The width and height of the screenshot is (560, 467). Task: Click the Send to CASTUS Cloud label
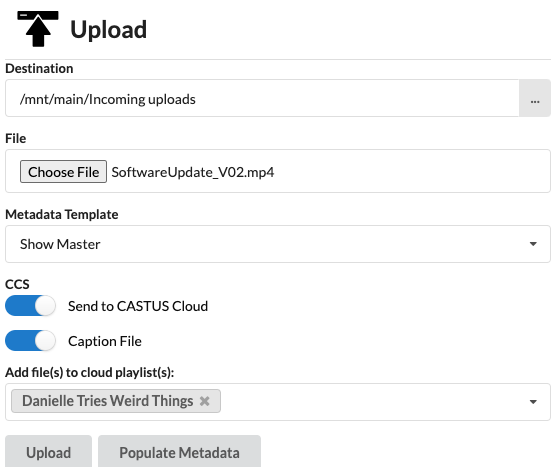tap(138, 306)
